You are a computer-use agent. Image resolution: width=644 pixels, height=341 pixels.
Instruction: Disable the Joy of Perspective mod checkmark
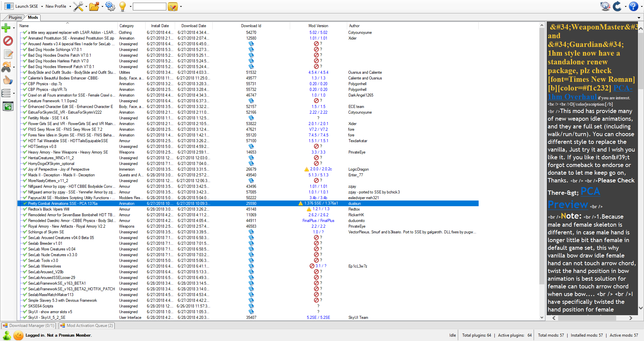tap(25, 169)
